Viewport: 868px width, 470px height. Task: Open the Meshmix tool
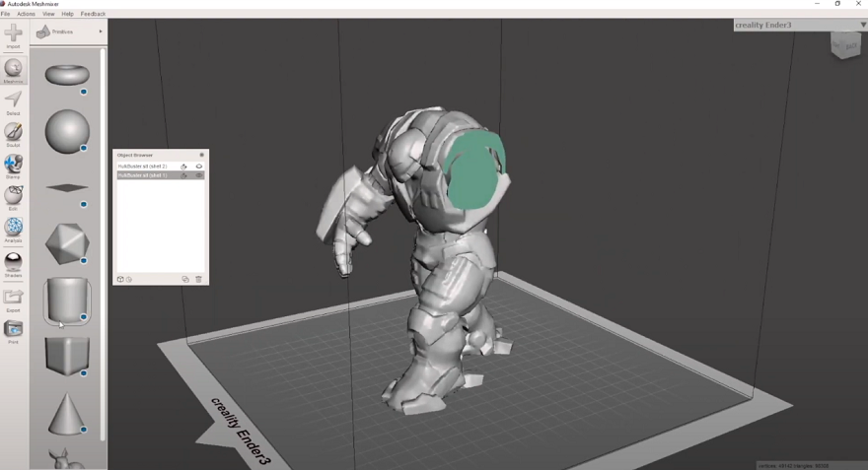coord(13,68)
